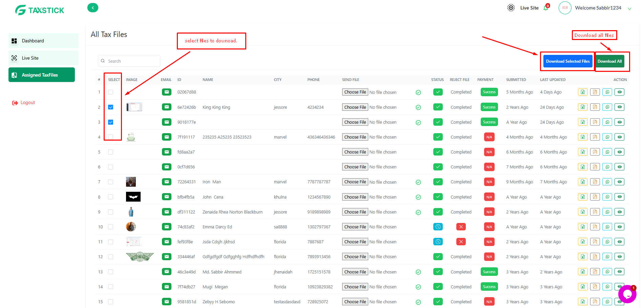Export the King King King row to Excel
Viewport: 644px width, 308px height.
(x=583, y=107)
